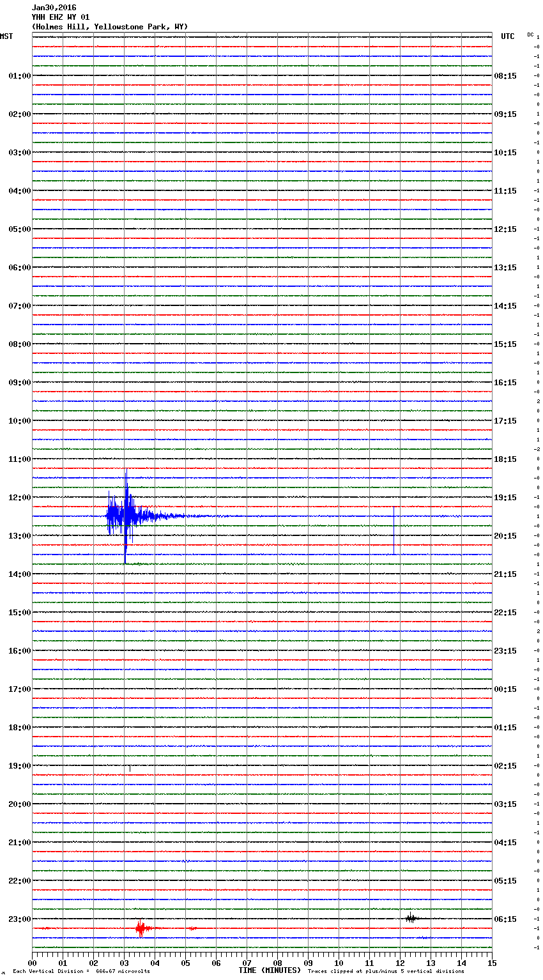Select the "12:00" MST row label
This screenshot has width=543, height=980.
[x=19, y=498]
